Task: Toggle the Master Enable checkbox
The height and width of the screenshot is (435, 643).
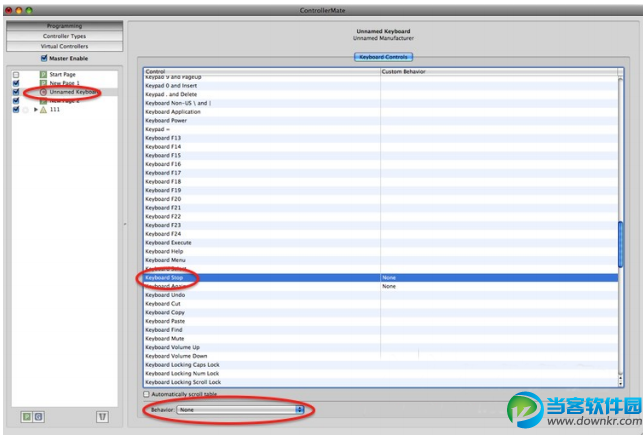Action: [44, 58]
